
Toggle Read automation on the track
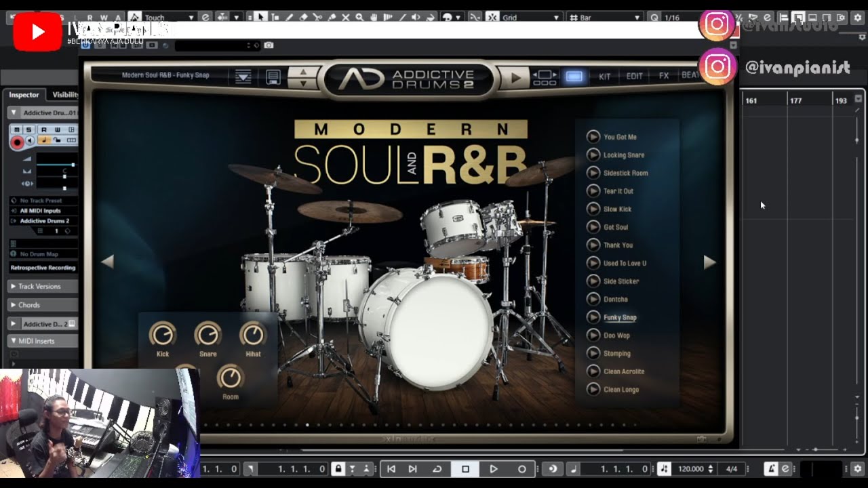click(x=44, y=129)
